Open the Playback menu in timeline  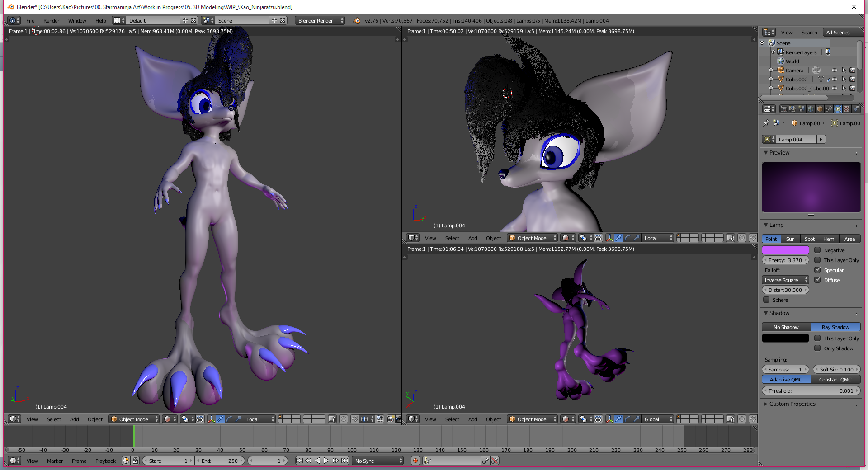[106, 461]
